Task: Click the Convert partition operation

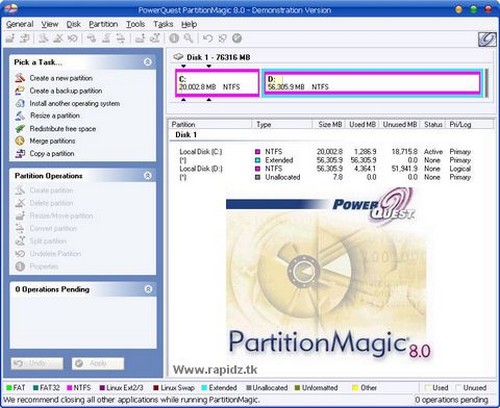Action: pyautogui.click(x=53, y=228)
